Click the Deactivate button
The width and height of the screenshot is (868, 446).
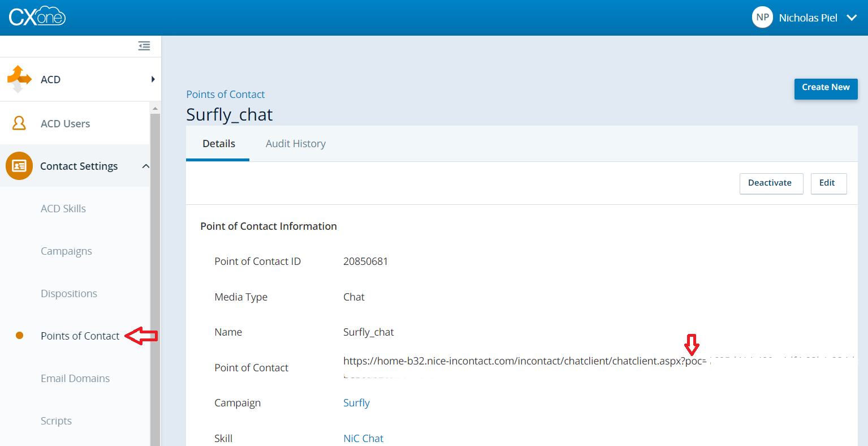click(770, 183)
